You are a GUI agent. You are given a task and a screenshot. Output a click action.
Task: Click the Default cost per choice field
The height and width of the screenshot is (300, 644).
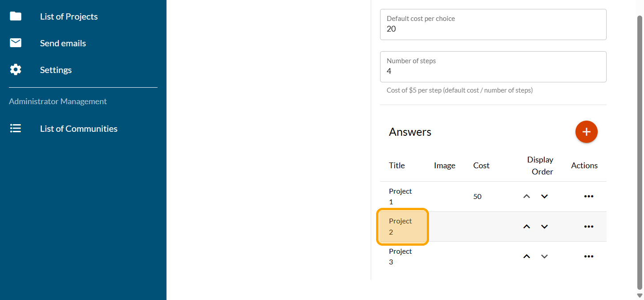pos(493,29)
